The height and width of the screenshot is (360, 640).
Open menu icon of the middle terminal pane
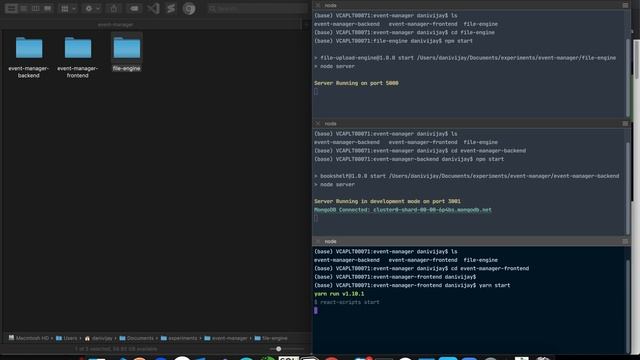point(625,123)
